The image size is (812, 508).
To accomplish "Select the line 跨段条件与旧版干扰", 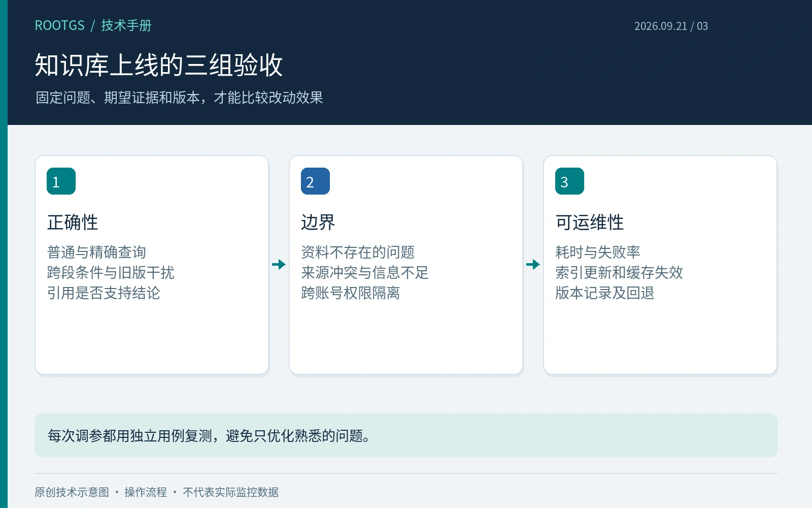I will coord(111,272).
